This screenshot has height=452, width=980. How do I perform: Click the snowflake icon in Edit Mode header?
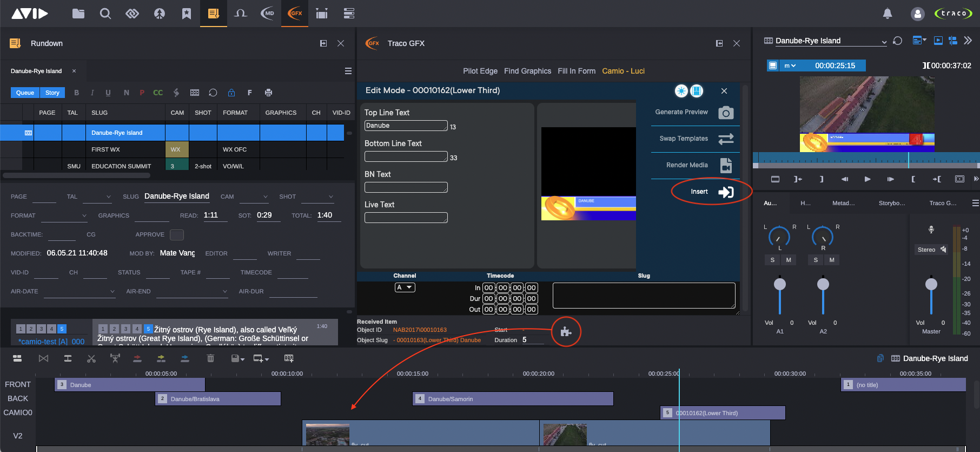pos(681,91)
